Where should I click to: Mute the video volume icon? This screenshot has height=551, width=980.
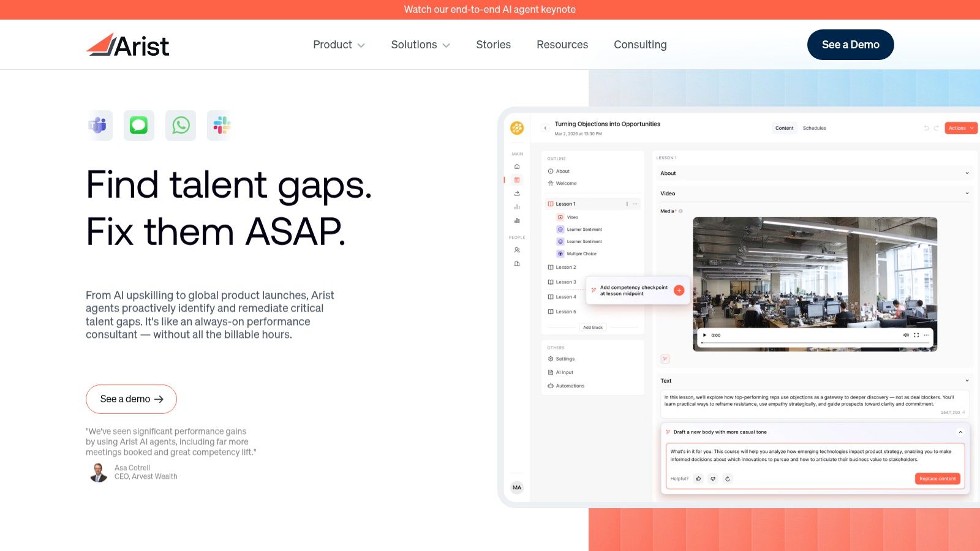pos(906,335)
